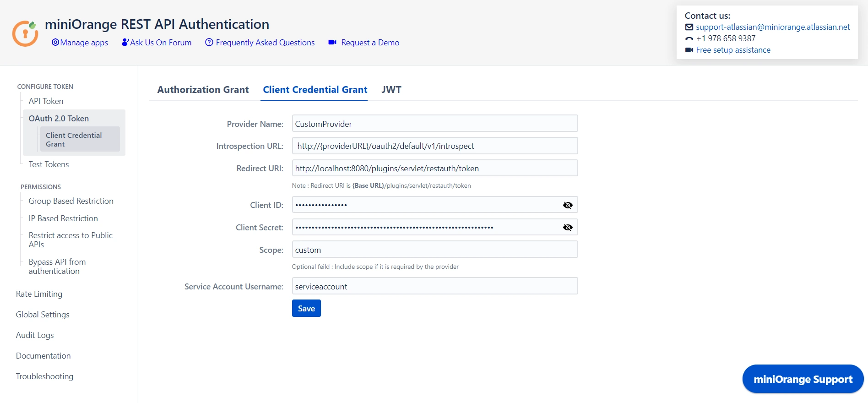This screenshot has height=403, width=868.
Task: Select OAuth 2.0 Token in sidebar
Action: tap(59, 119)
